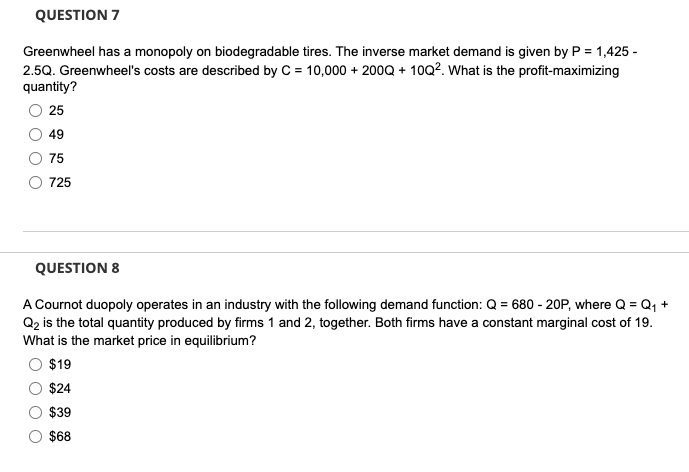Click the horizontal divider between the two questions
This screenshot has width=689, height=472.
[356, 232]
